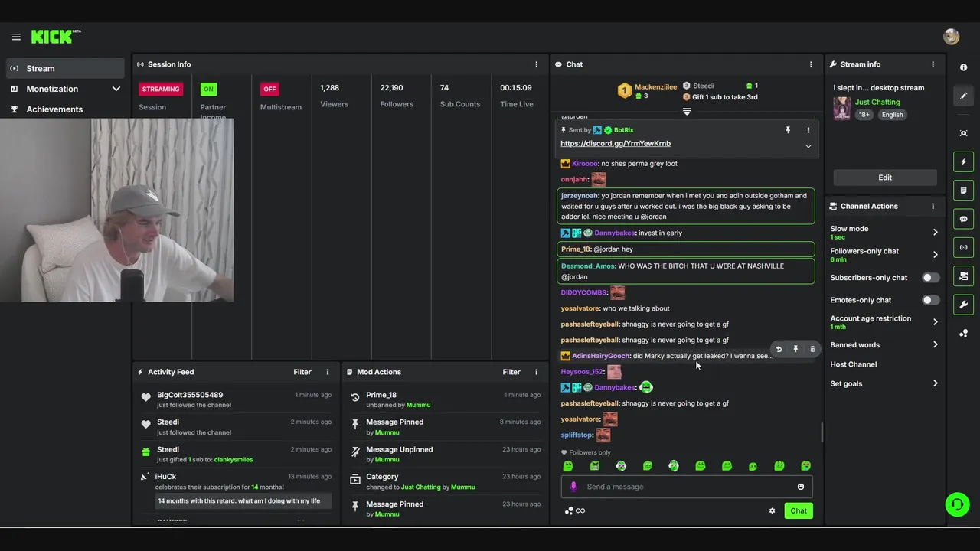
Task: Click the purple microphone icon in message box
Action: (x=573, y=487)
